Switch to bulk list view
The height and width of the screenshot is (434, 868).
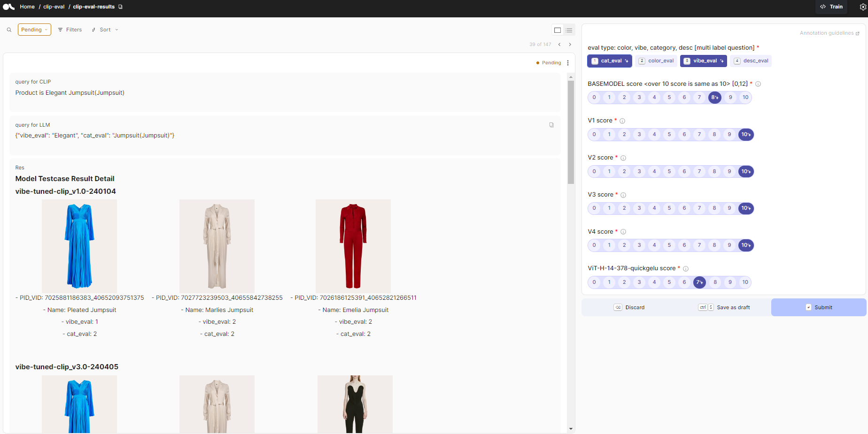coord(569,30)
